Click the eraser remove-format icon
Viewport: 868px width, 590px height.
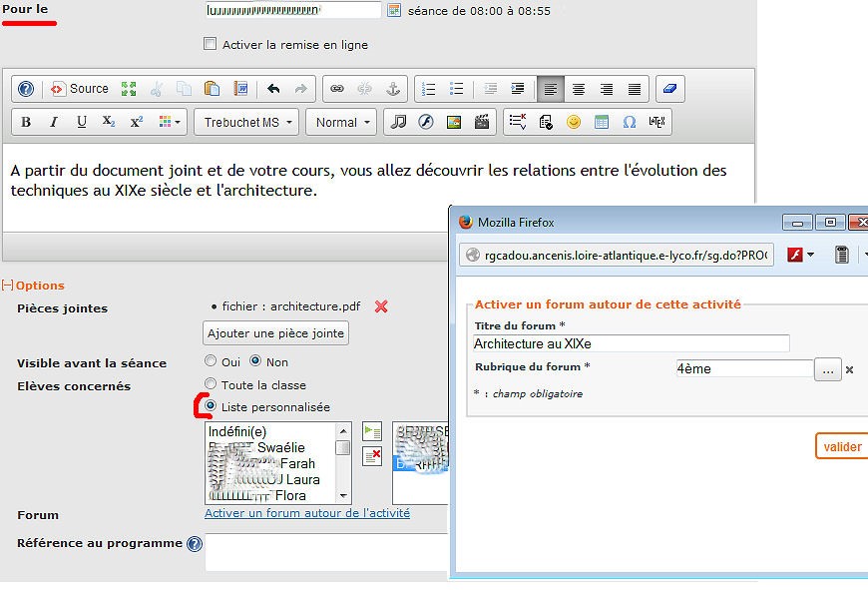[669, 89]
